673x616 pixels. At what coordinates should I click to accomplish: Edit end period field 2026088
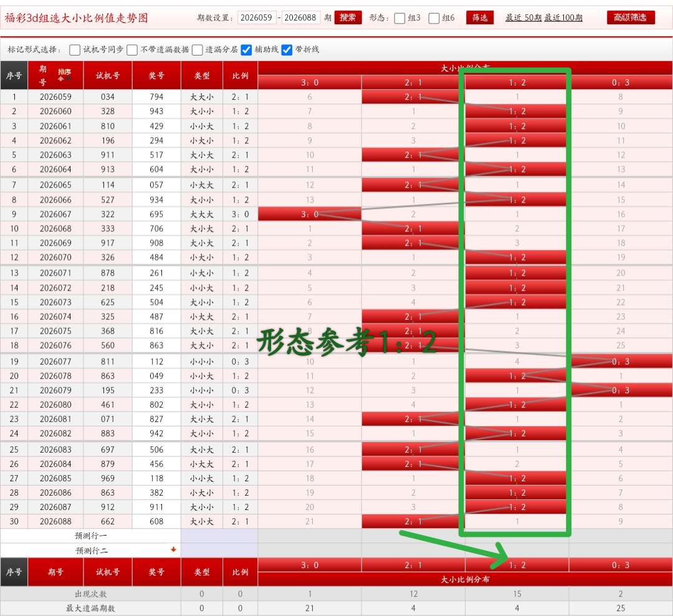point(300,17)
